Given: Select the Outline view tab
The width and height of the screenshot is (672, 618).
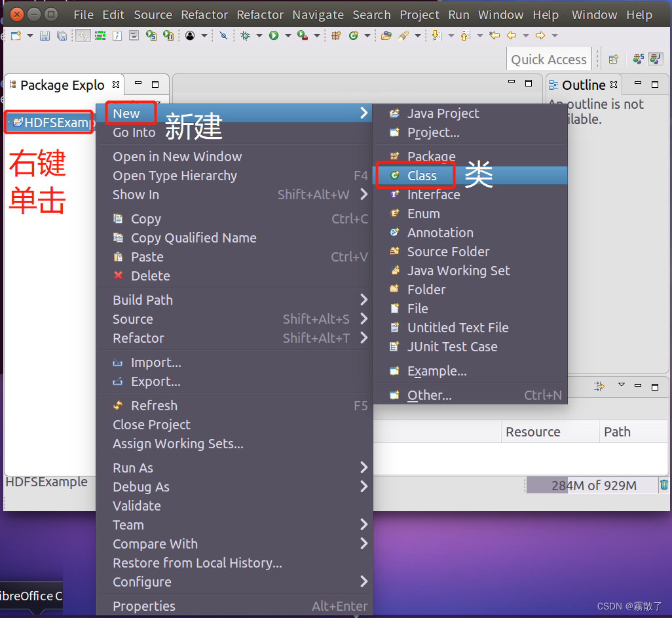Looking at the screenshot, I should click(x=584, y=85).
